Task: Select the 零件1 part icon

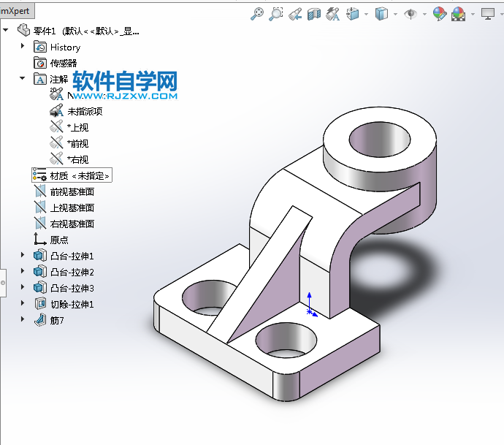Action: point(23,30)
